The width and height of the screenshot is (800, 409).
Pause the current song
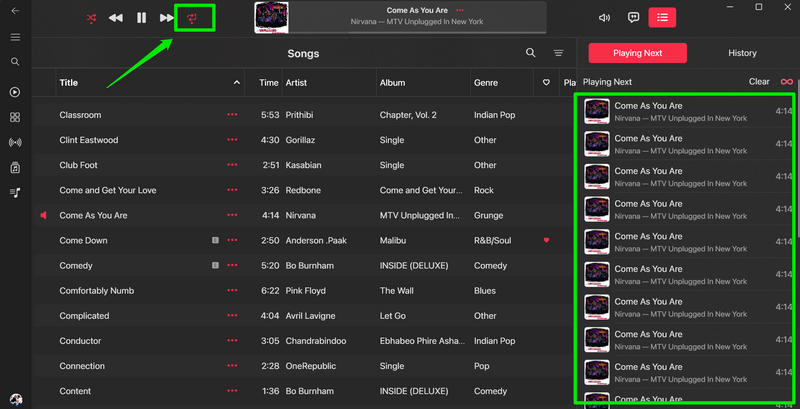141,18
